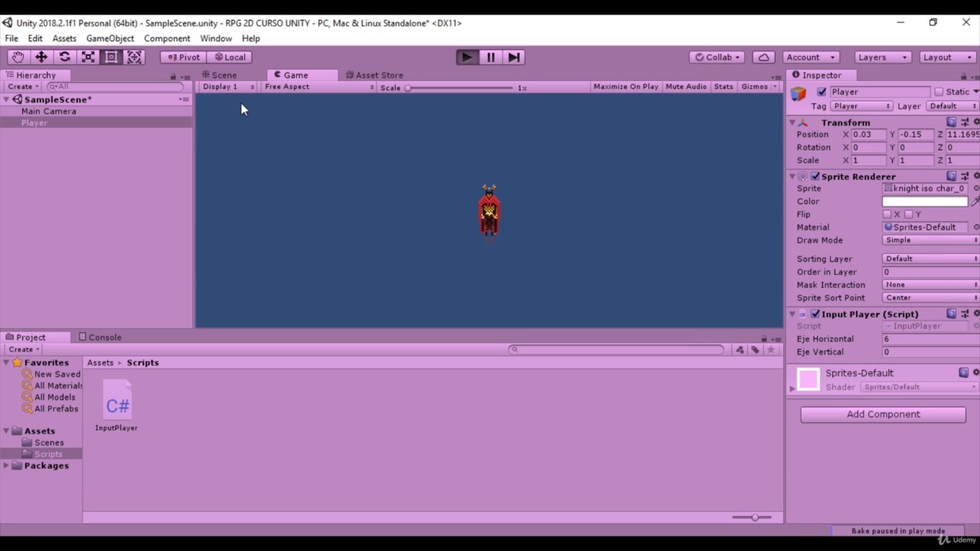The height and width of the screenshot is (551, 980).
Task: Click the Step frame button
Action: (x=514, y=57)
